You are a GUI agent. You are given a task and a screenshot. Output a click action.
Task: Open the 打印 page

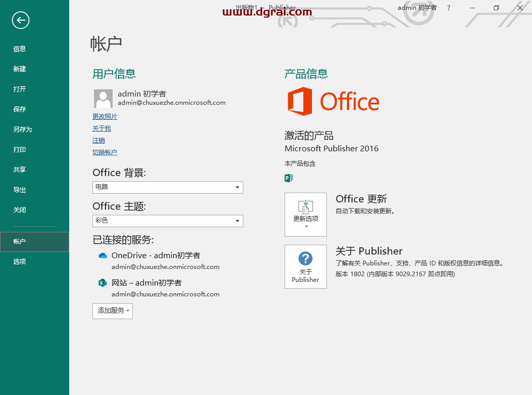(19, 150)
